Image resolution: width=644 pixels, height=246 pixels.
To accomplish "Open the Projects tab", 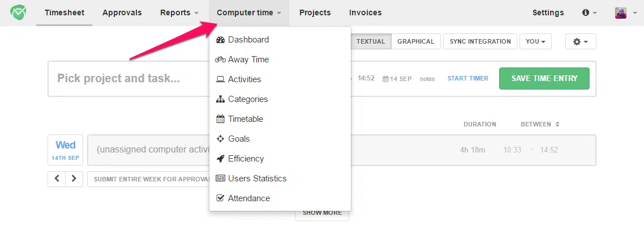I will (315, 12).
